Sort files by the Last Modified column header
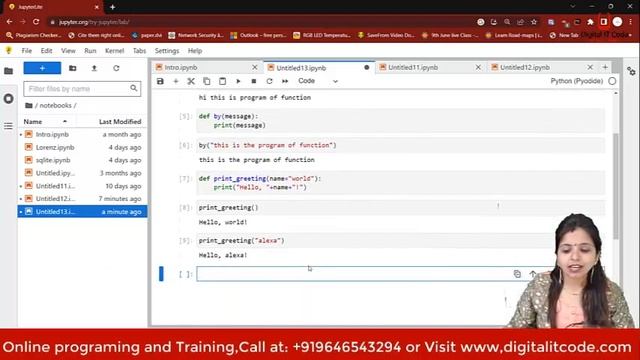Screen dimensions: 640x360 coord(120,122)
